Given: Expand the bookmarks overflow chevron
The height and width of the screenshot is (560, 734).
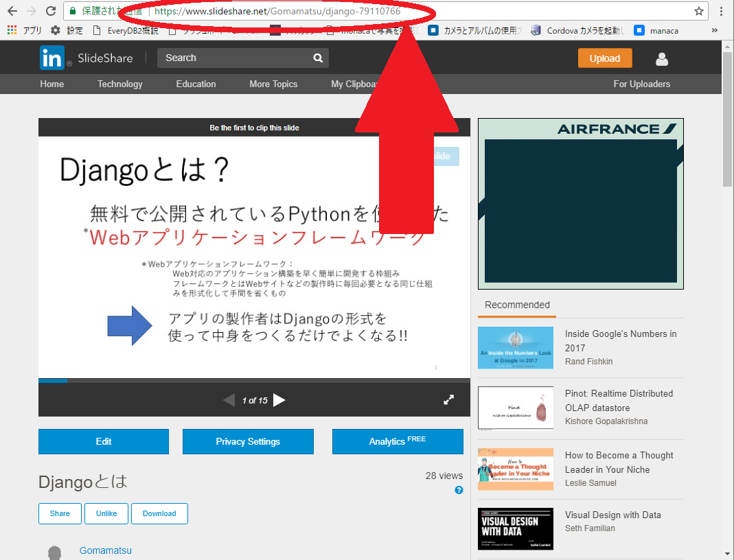Looking at the screenshot, I should [714, 30].
